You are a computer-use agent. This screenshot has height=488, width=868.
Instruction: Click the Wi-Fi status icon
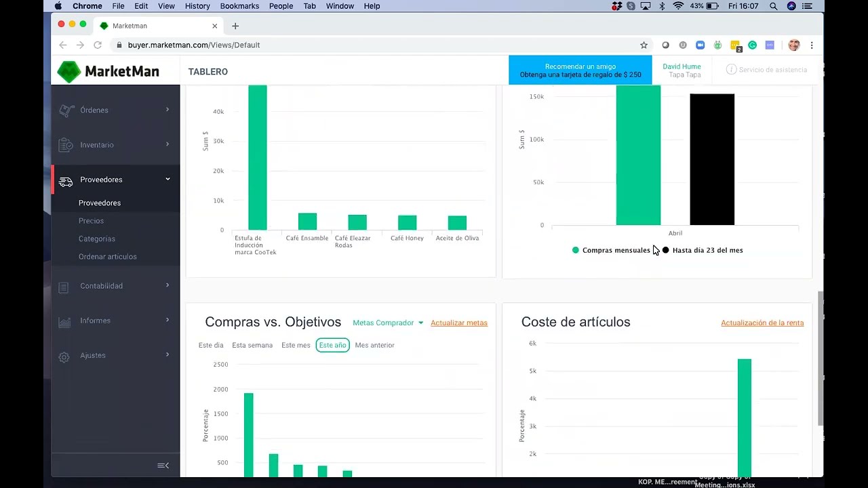[678, 6]
